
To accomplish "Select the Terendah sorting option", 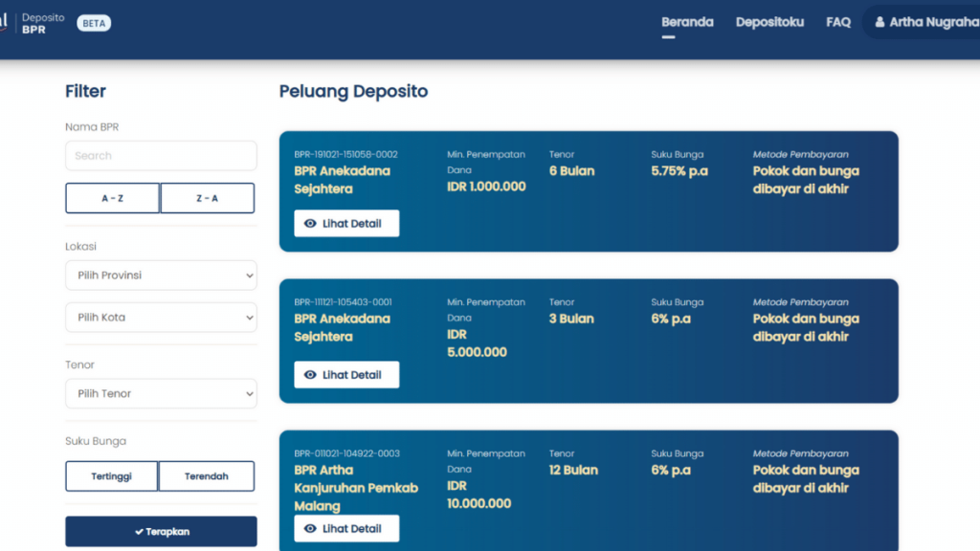I will pyautogui.click(x=207, y=475).
